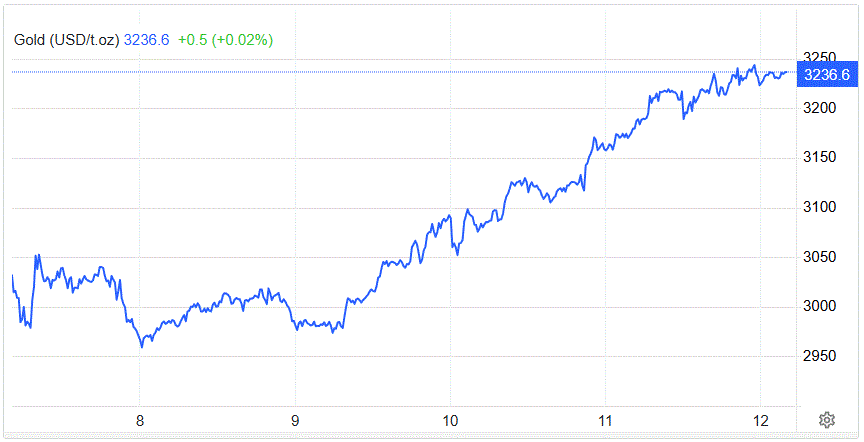Click the 3200 price axis label
The height and width of the screenshot is (442, 864).
(x=820, y=108)
